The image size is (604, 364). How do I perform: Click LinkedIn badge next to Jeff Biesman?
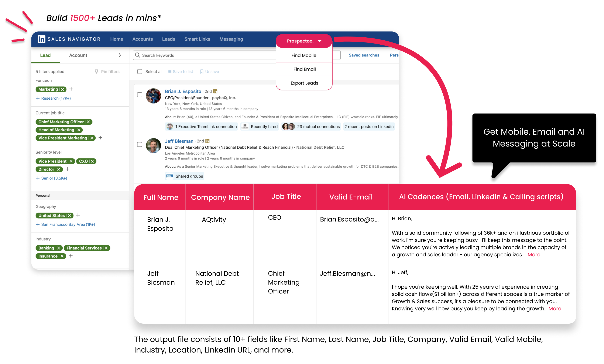(x=207, y=141)
